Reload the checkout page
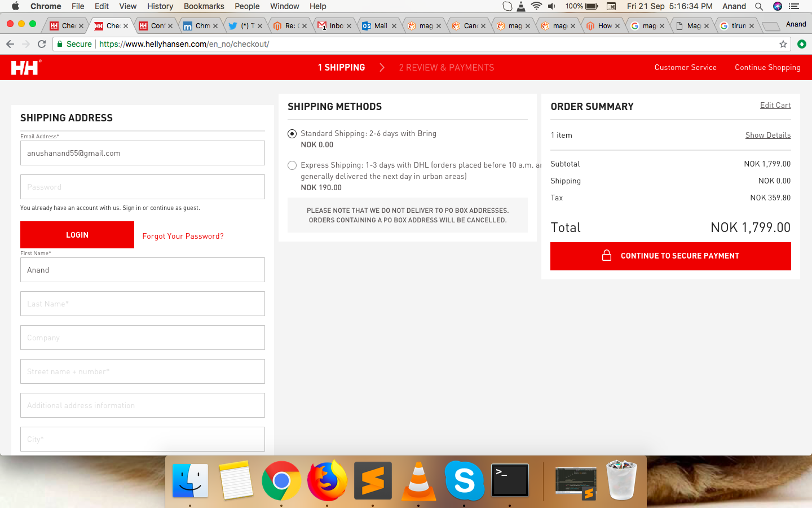Viewport: 812px width, 508px height. (x=41, y=43)
